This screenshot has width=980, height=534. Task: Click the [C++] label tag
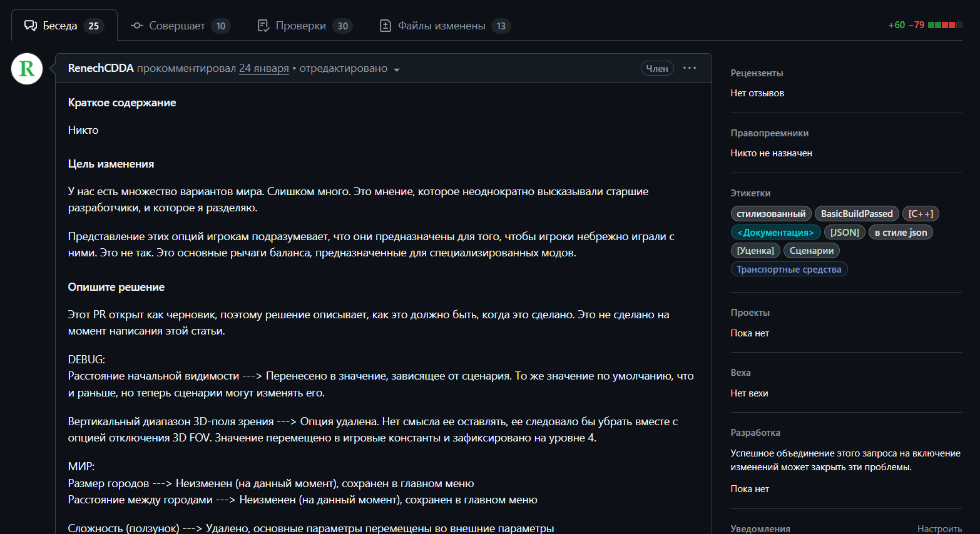pyautogui.click(x=921, y=214)
